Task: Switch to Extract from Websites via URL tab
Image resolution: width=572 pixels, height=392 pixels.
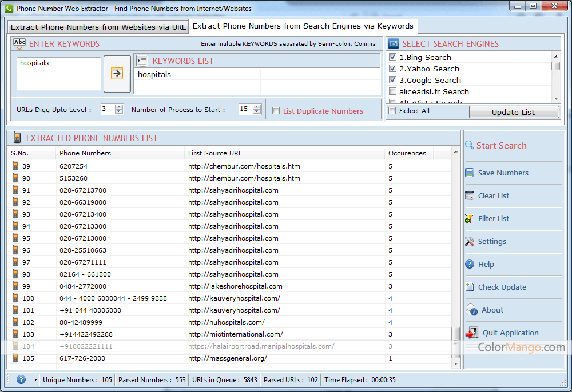Action: [98, 27]
